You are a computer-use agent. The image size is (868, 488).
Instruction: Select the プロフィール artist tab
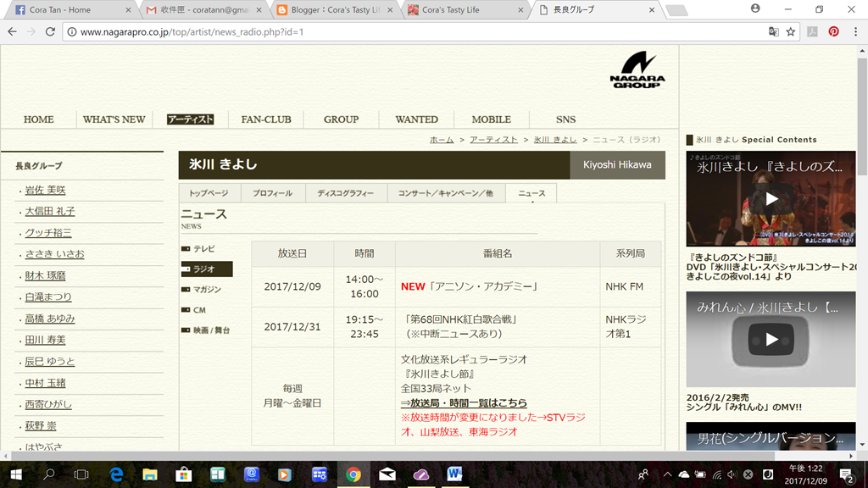coord(272,193)
